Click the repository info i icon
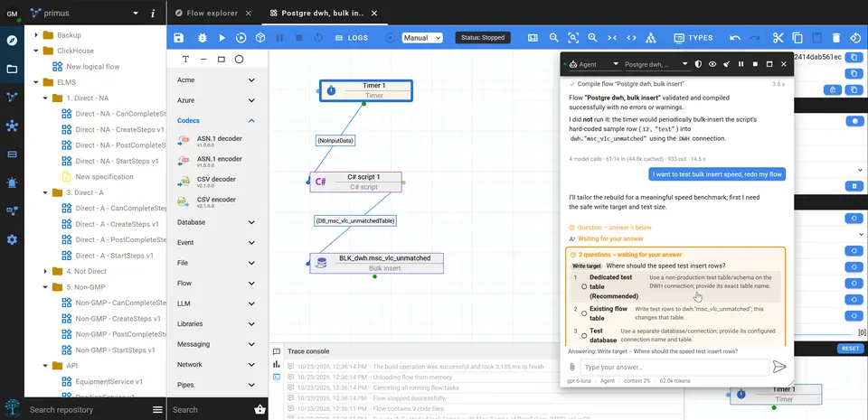The image size is (868, 420). coord(153,13)
